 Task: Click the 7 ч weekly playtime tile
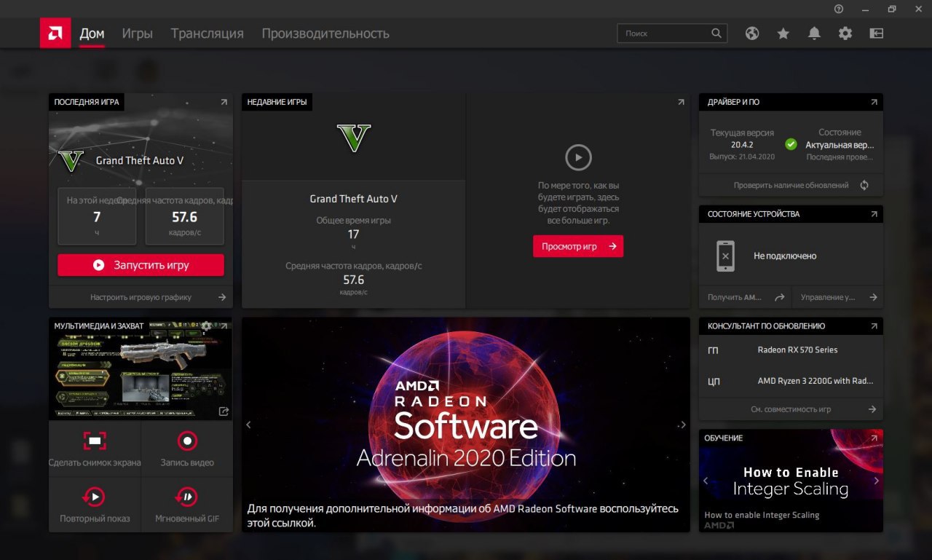tap(97, 216)
